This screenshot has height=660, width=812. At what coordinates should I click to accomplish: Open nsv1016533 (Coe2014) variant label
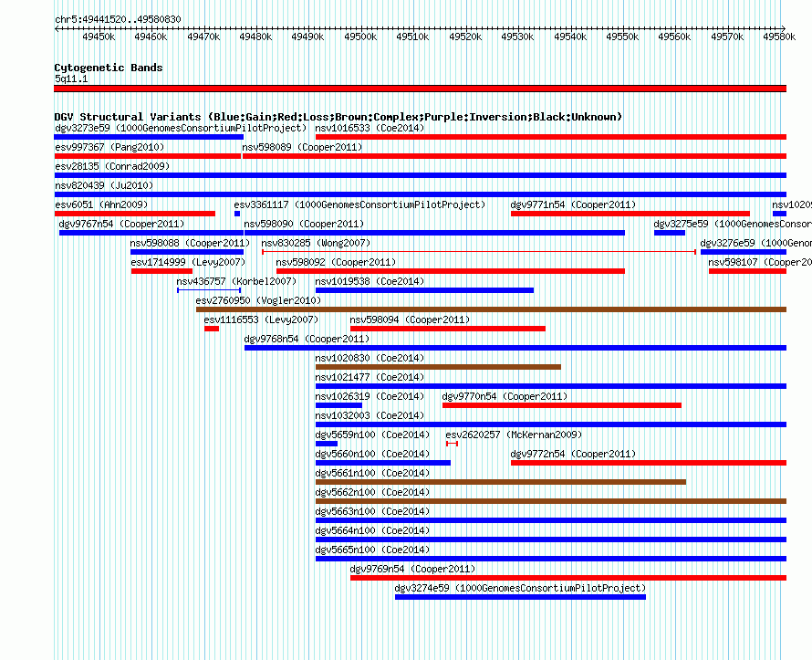[x=370, y=128]
